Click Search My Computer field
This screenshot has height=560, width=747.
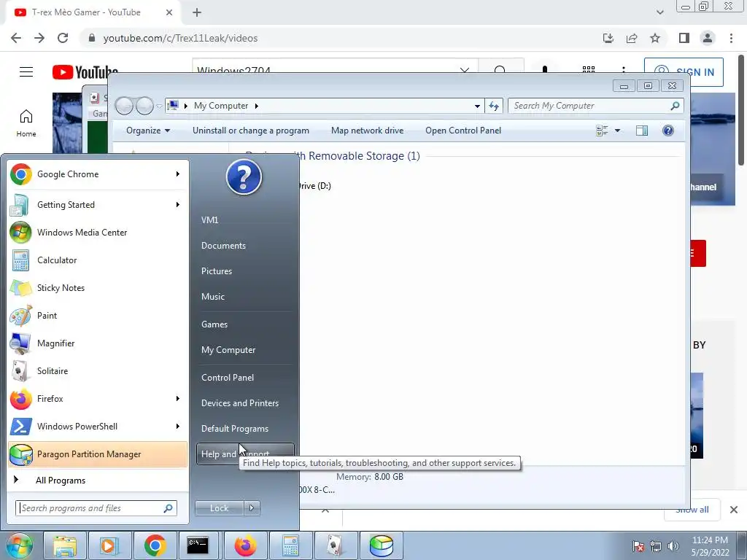coord(595,106)
